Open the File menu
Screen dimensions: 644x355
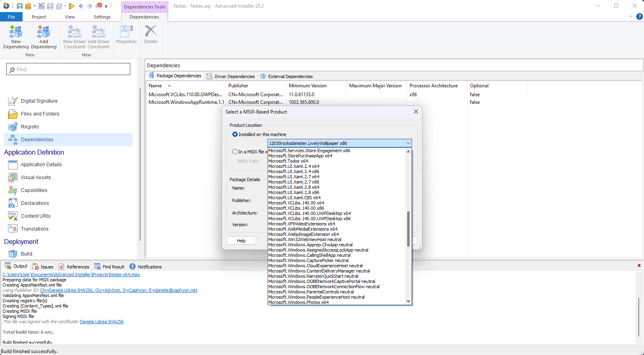click(x=11, y=17)
